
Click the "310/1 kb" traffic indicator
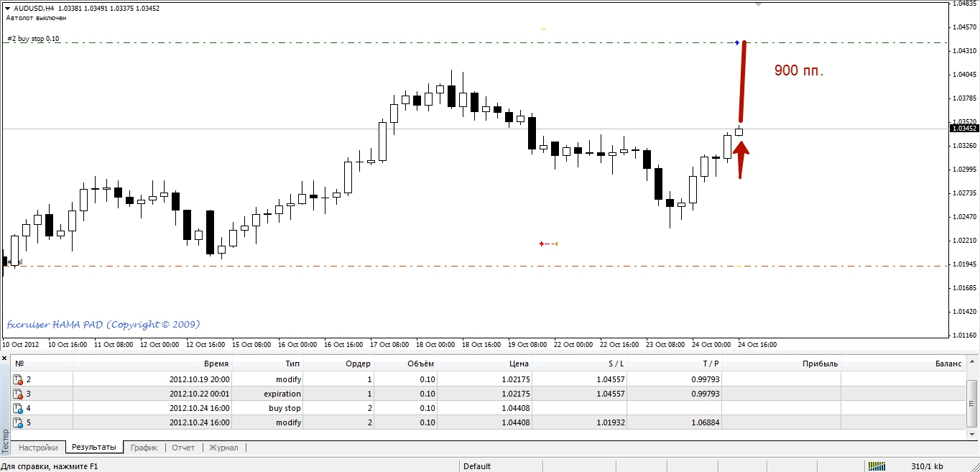pyautogui.click(x=927, y=466)
